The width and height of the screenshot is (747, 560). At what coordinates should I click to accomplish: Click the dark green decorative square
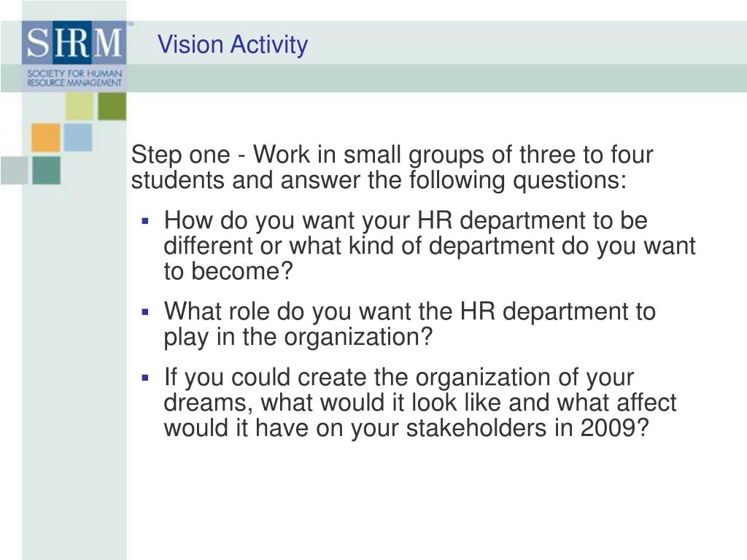112,106
